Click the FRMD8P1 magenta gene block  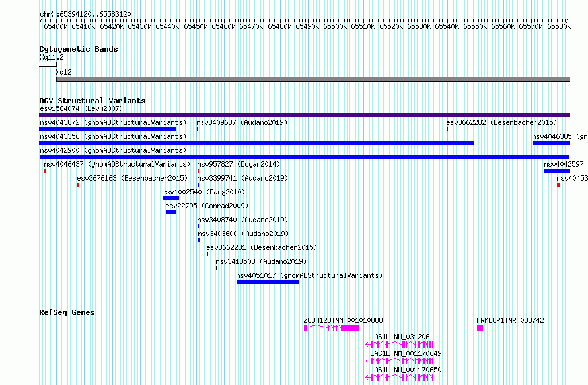pos(480,329)
